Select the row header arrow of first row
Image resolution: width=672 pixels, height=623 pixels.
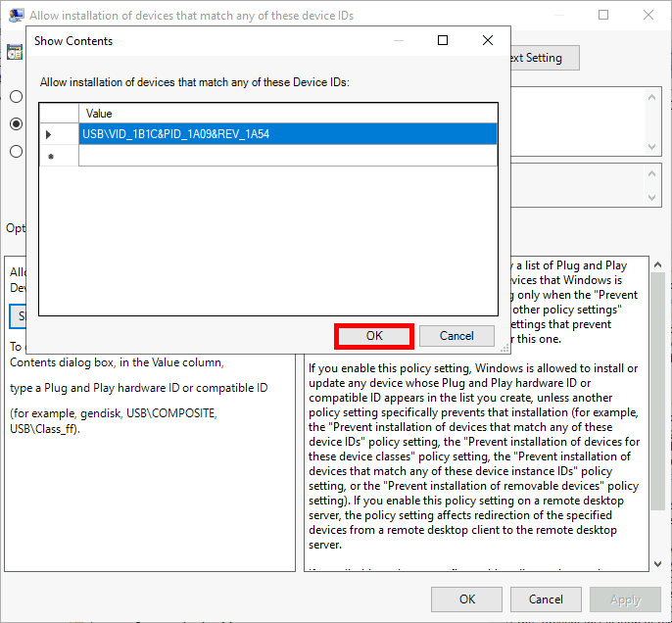(59, 134)
